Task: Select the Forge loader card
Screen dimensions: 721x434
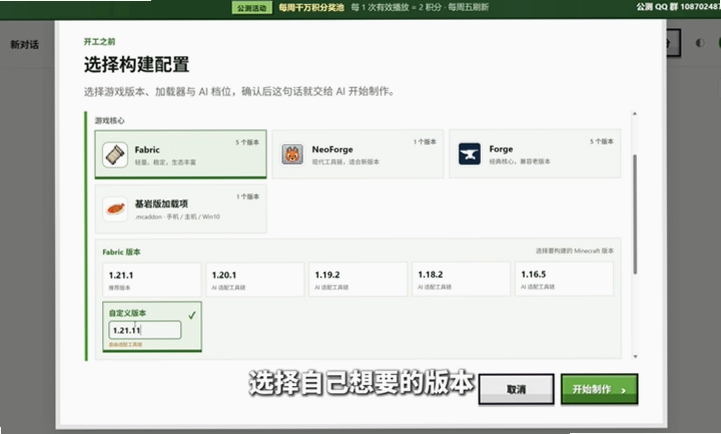Action: coord(535,154)
